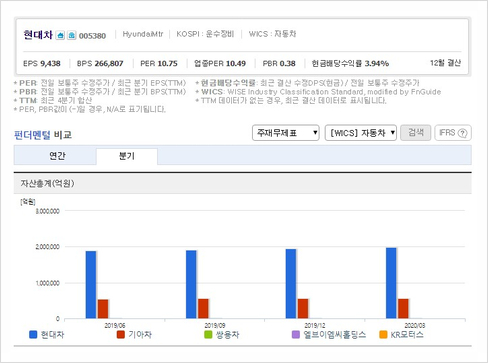Click the EPS 9,438 value
The height and width of the screenshot is (363, 488).
[x=42, y=63]
